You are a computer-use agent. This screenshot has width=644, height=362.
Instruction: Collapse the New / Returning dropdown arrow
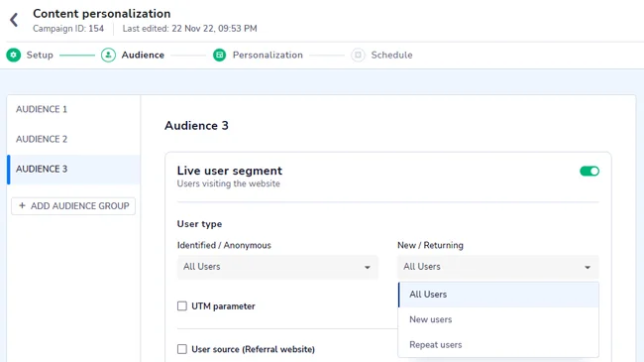(588, 268)
